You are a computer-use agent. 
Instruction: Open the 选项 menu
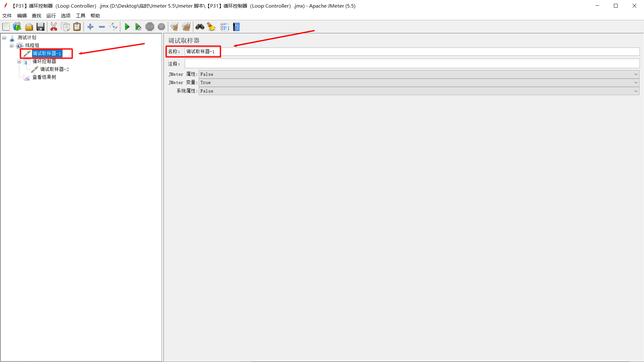pyautogui.click(x=66, y=16)
